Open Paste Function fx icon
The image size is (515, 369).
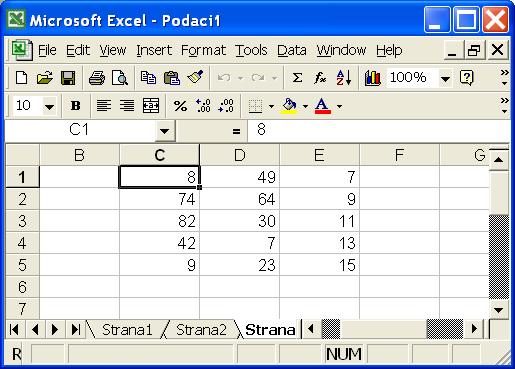[x=320, y=78]
